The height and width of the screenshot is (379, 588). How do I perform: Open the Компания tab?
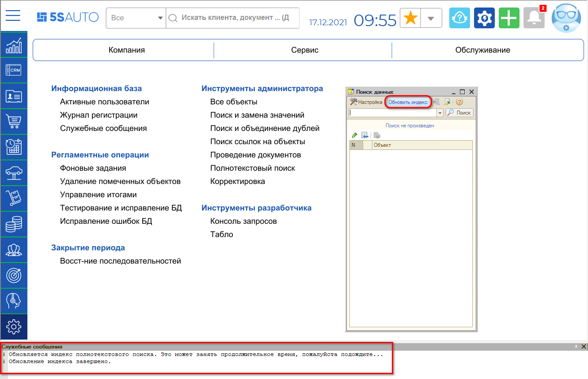pos(127,50)
